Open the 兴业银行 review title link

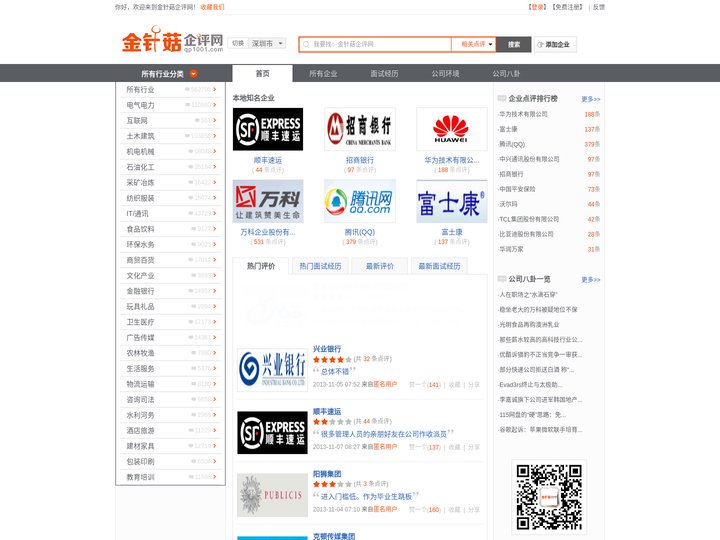(x=327, y=349)
